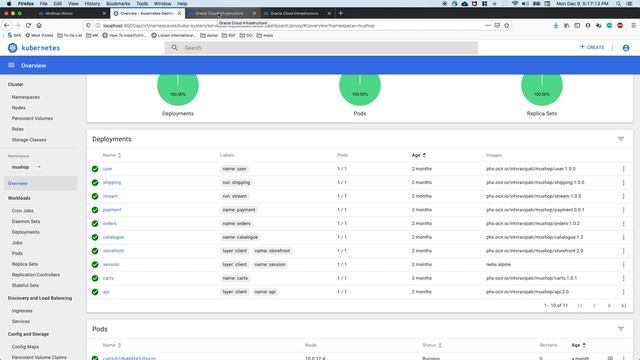Select Stateful Sets in the sidebar
The height and width of the screenshot is (360, 640).
(x=25, y=285)
